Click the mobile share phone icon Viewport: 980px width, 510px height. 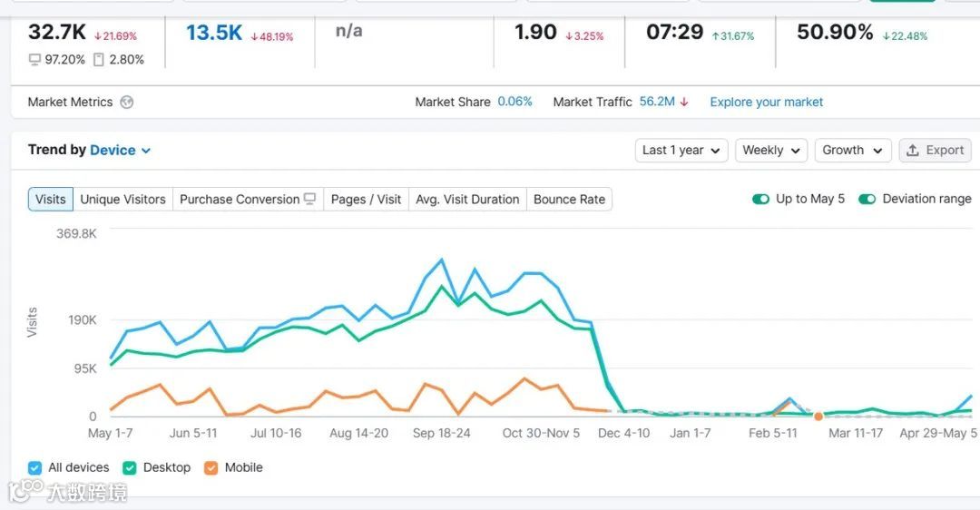(98, 60)
